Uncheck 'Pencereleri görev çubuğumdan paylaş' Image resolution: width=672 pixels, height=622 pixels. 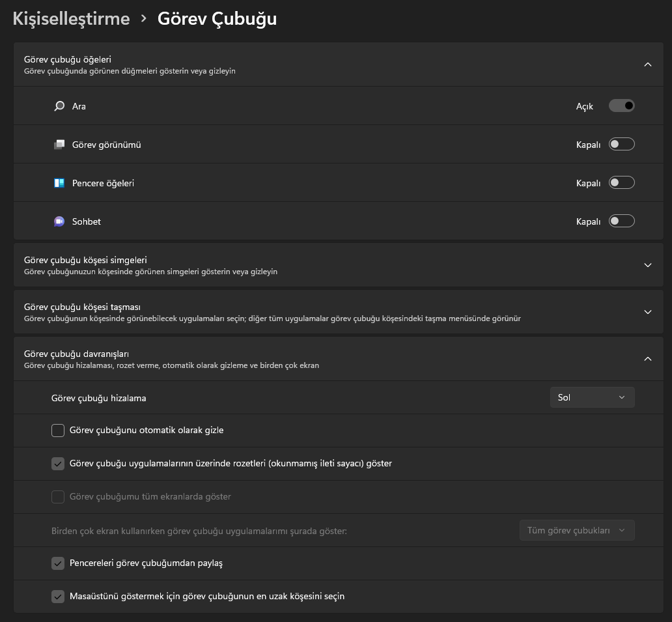(58, 563)
